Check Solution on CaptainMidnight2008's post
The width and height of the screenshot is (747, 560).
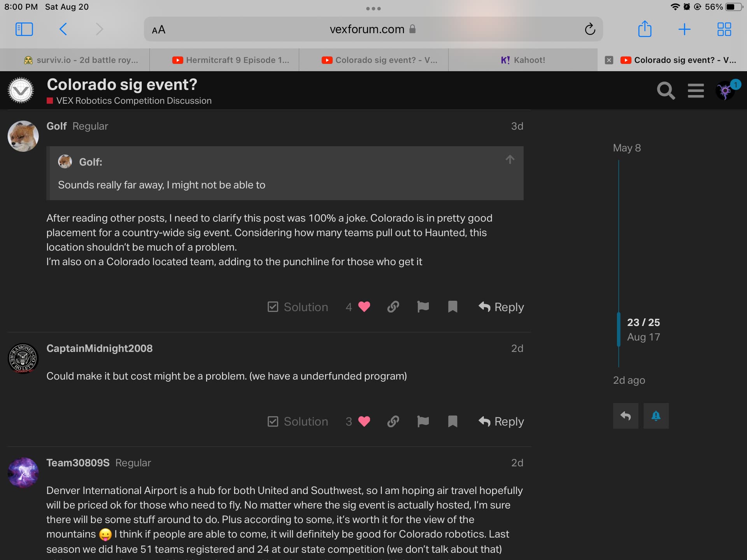(x=298, y=421)
